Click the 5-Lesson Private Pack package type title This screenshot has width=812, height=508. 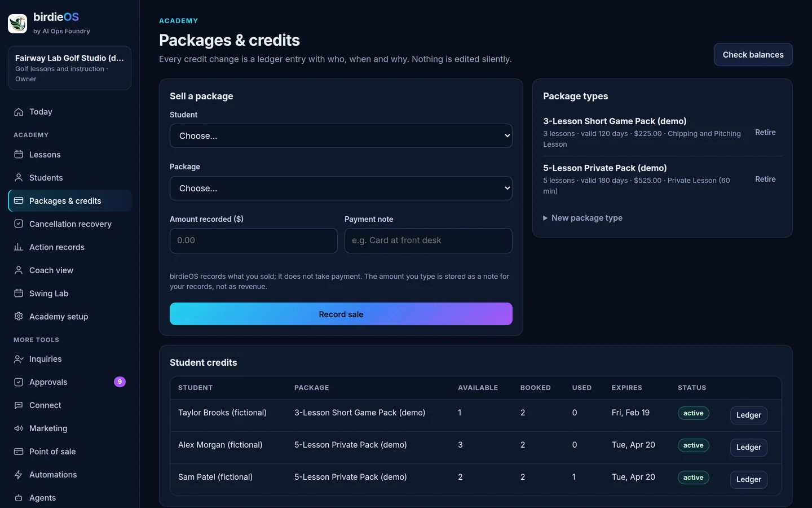pyautogui.click(x=604, y=168)
